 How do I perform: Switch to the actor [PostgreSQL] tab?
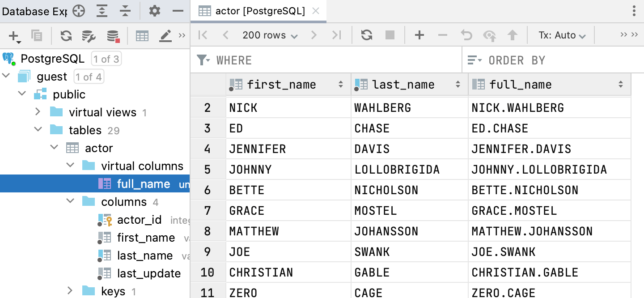point(259,11)
